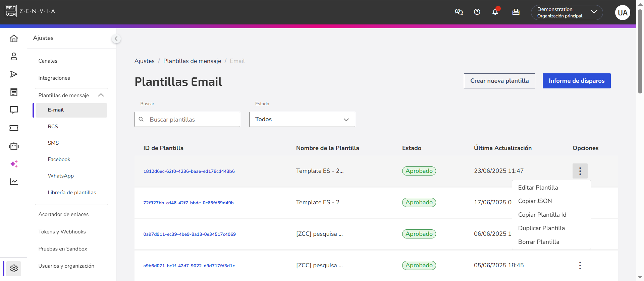Choose Borrar Plantilla from the menu
This screenshot has width=644, height=281.
click(539, 242)
